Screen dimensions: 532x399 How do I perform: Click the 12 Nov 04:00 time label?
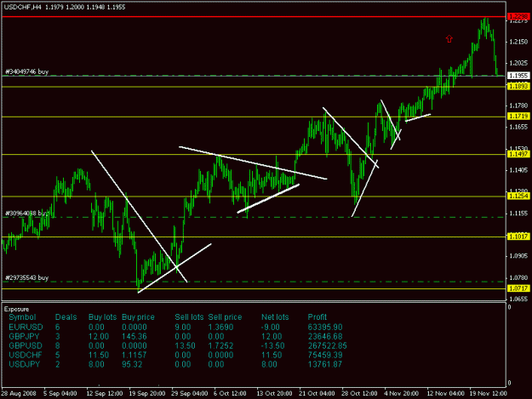pyautogui.click(x=445, y=394)
